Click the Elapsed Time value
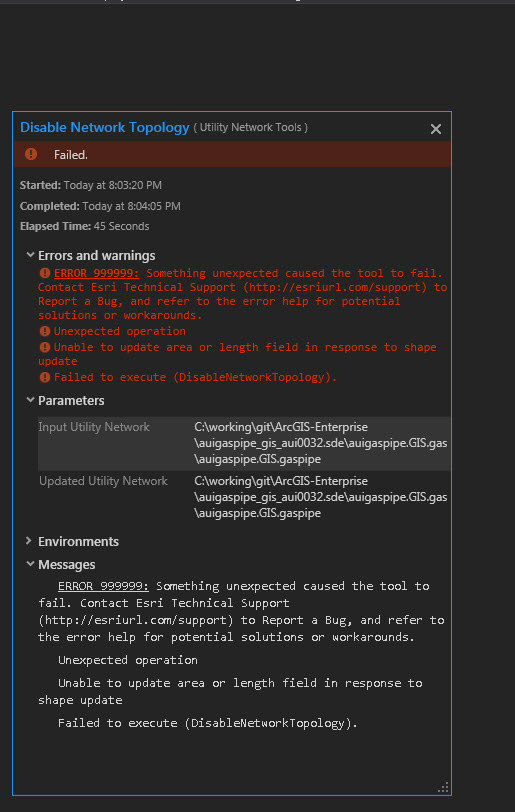 pyautogui.click(x=121, y=226)
